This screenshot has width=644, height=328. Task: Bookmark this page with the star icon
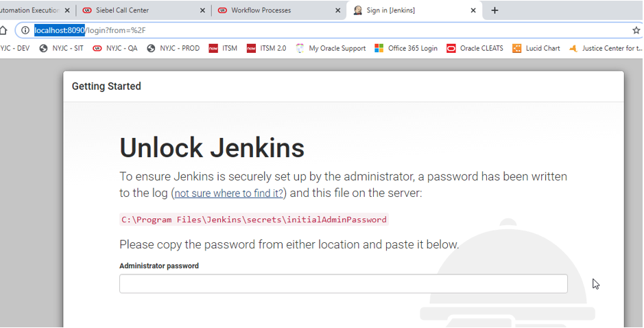[x=636, y=30]
